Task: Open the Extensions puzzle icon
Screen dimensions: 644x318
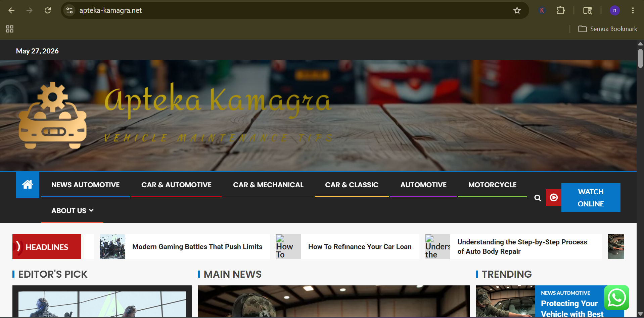Action: click(x=560, y=10)
